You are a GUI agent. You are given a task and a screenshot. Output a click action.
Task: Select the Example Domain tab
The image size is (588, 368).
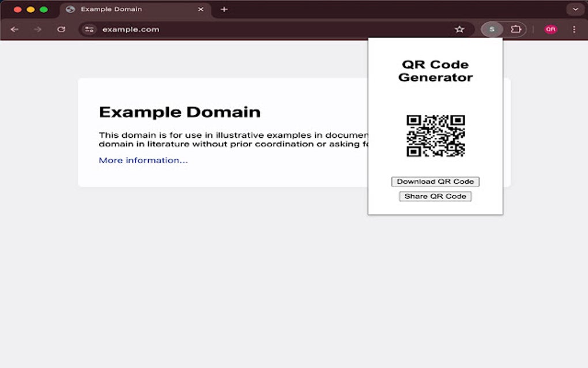[115, 9]
